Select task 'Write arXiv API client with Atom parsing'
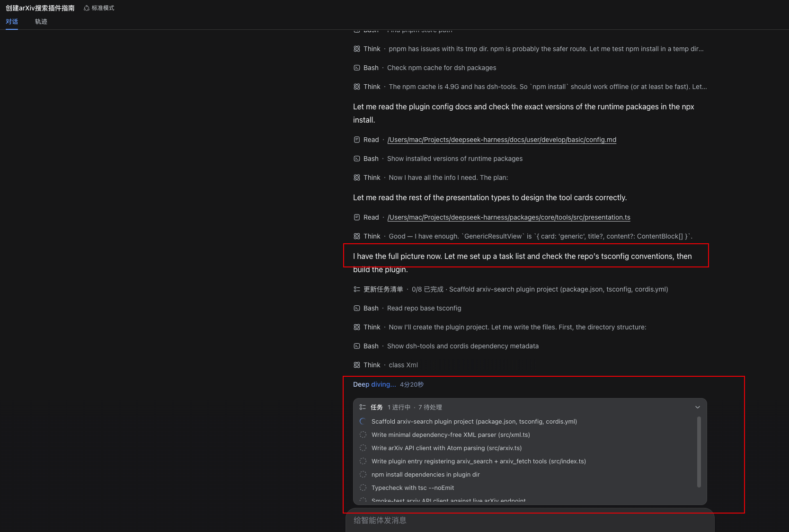The width and height of the screenshot is (789, 532). point(447,448)
